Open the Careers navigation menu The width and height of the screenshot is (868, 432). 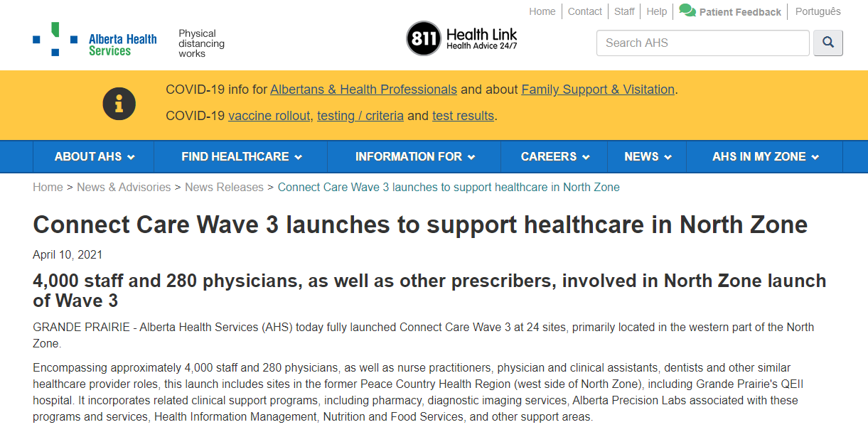click(x=554, y=156)
